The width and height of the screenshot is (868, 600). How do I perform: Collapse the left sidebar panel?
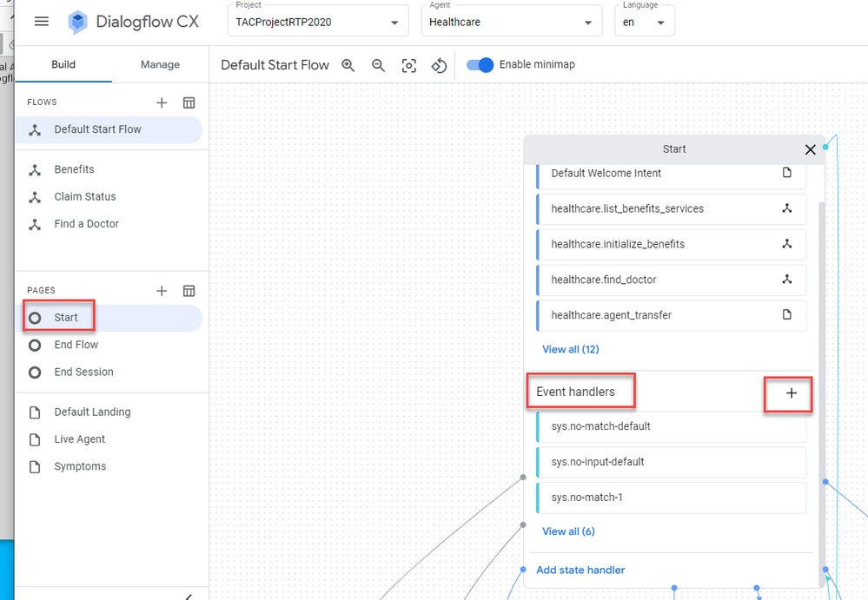click(x=189, y=597)
